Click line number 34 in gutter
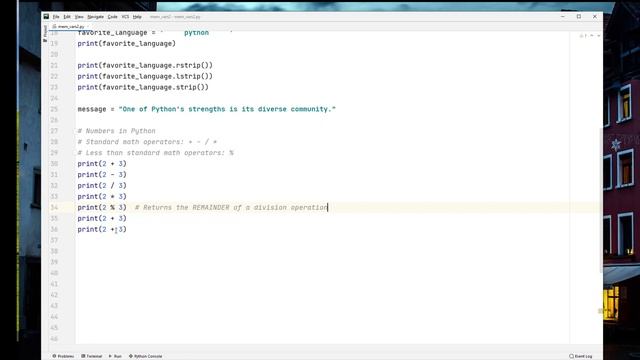The image size is (640, 360). (x=54, y=207)
